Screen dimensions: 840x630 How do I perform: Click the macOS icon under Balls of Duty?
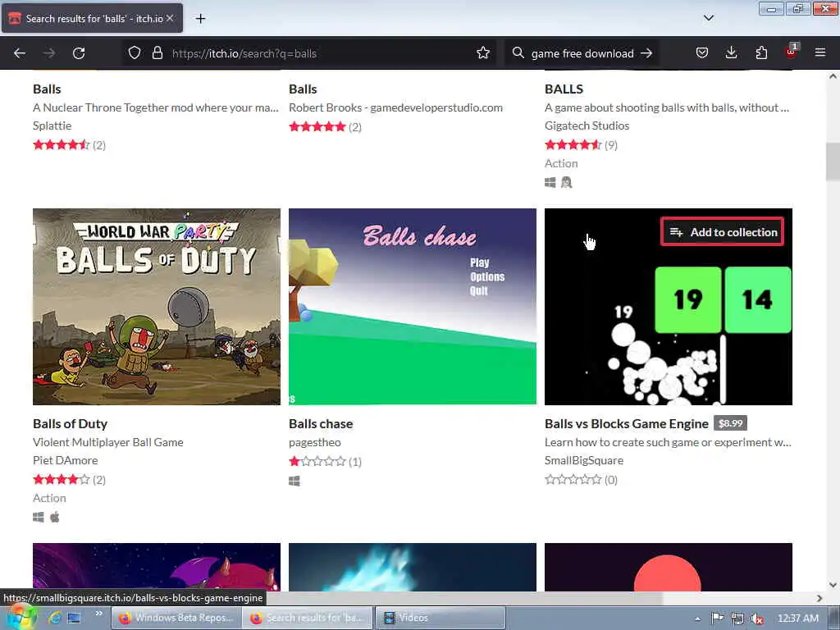55,517
